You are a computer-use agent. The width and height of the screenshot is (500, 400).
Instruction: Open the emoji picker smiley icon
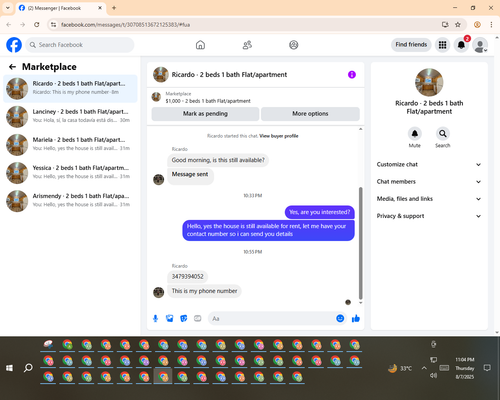(x=340, y=318)
